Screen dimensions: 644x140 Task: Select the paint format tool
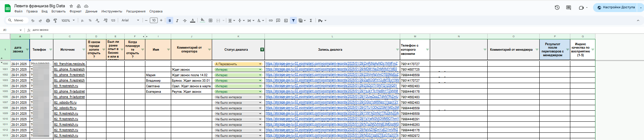coord(55,21)
